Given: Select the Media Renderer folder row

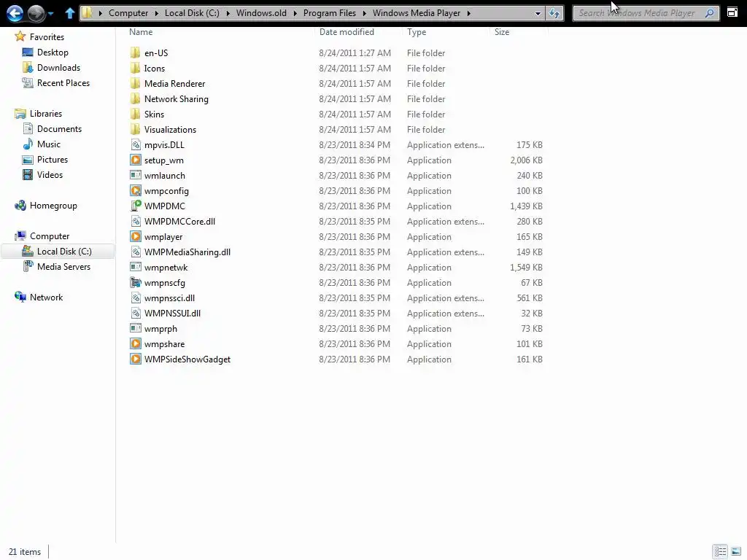Looking at the screenshot, I should click(x=336, y=83).
